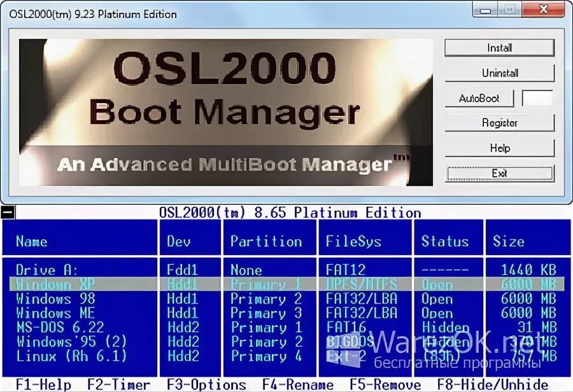Click the FAT16 filesystem cell
Screen dimensions: 573x392
click(x=345, y=327)
